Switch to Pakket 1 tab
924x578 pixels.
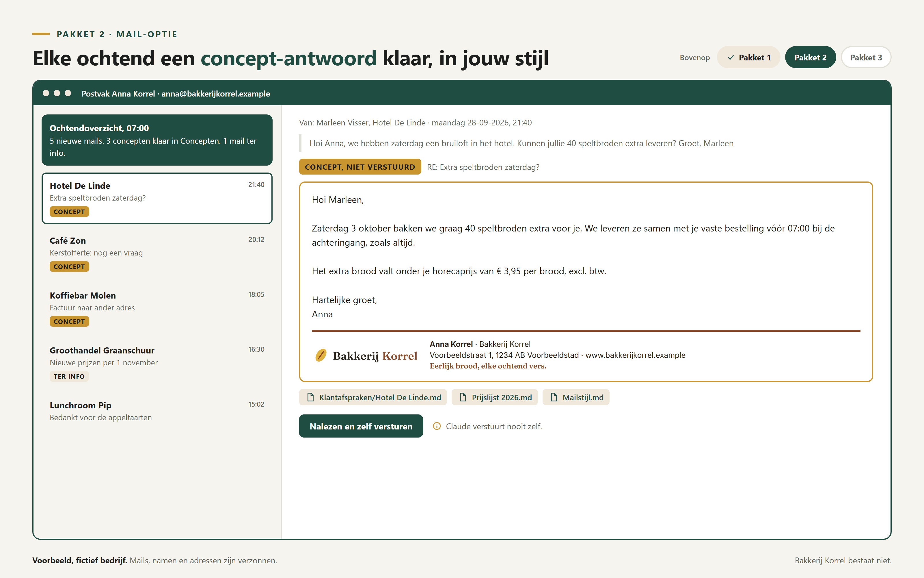748,57
